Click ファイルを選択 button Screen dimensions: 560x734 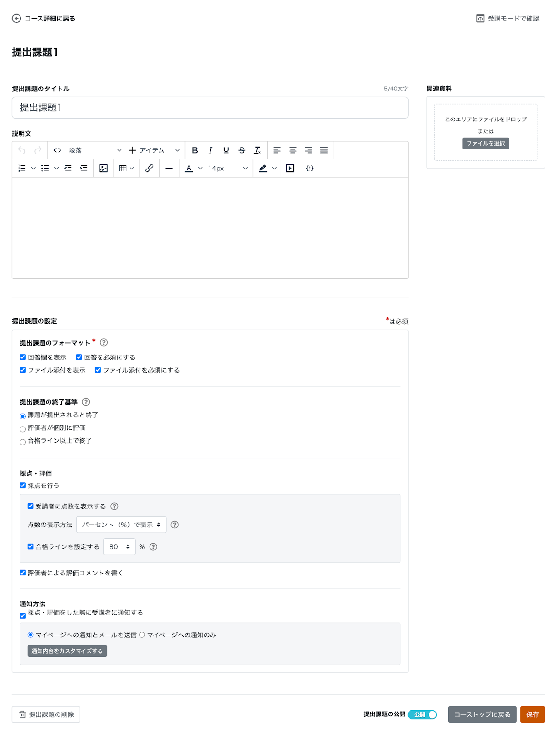point(486,144)
